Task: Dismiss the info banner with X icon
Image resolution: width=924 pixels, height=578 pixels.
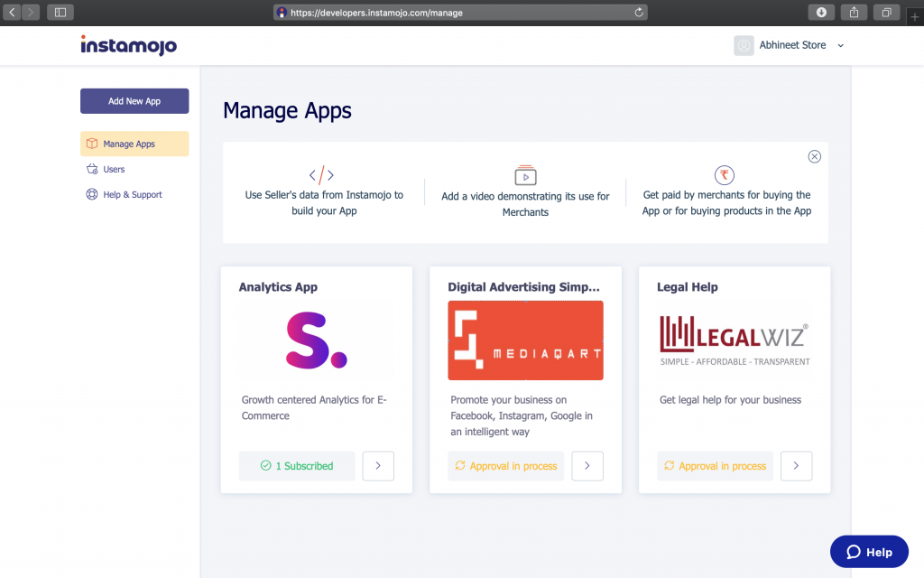Action: [x=815, y=156]
